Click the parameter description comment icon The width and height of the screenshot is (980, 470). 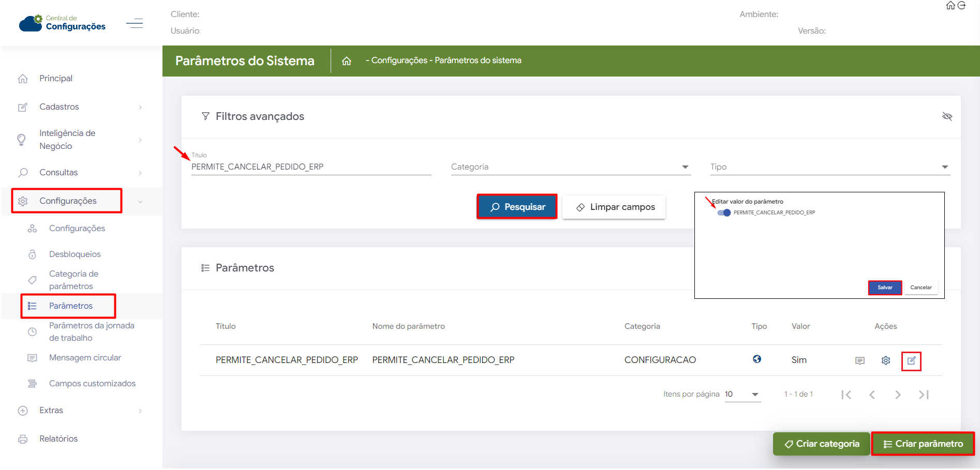tap(859, 360)
